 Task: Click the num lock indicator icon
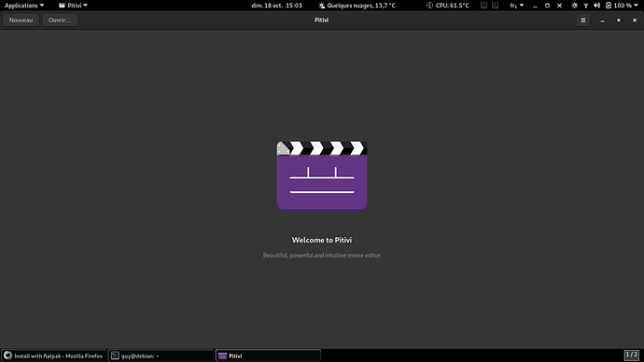click(x=483, y=6)
